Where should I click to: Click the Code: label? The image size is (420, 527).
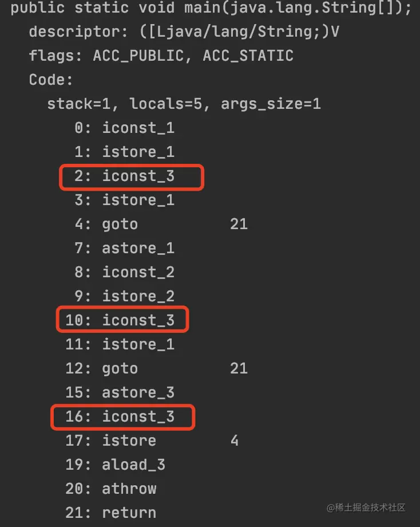(x=51, y=80)
